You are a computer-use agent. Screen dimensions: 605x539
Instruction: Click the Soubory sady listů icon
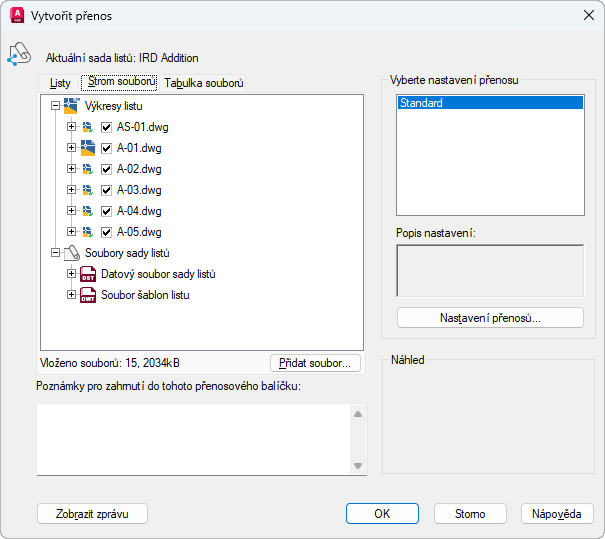(x=72, y=253)
